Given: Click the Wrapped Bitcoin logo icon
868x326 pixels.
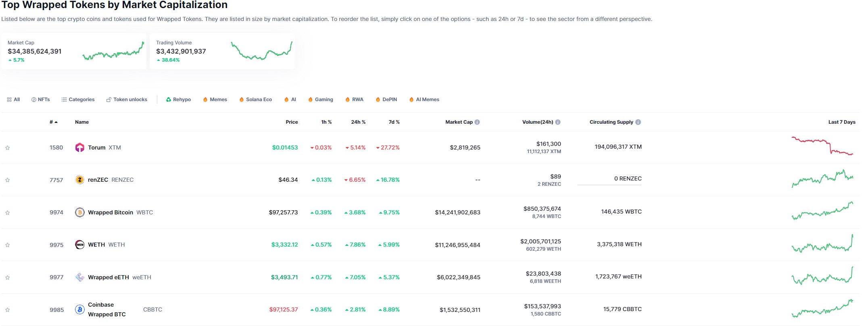Looking at the screenshot, I should coord(79,212).
